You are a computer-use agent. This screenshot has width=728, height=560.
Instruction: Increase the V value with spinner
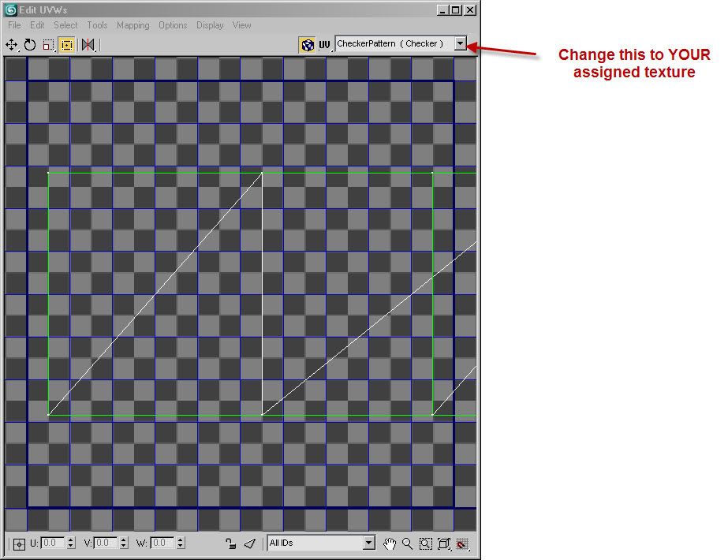tap(125, 540)
